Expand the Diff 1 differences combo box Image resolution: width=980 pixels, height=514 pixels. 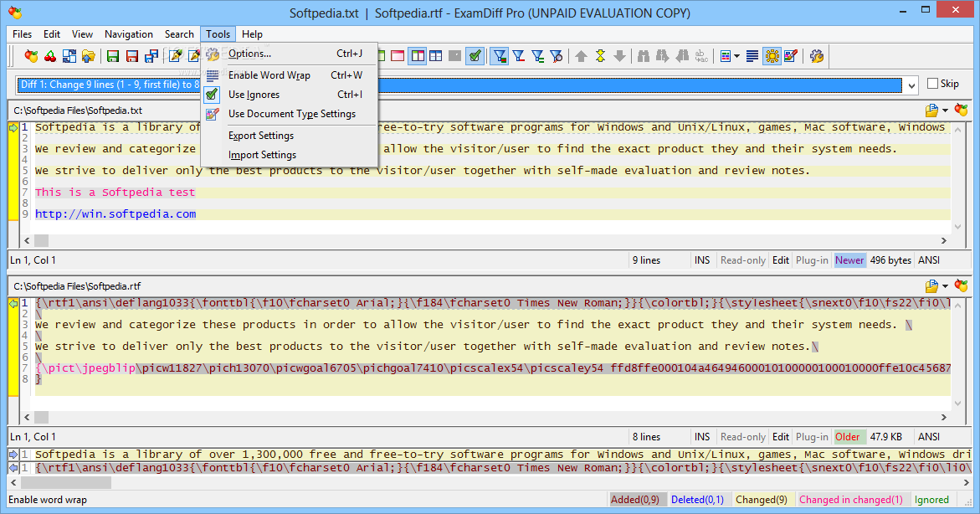912,85
